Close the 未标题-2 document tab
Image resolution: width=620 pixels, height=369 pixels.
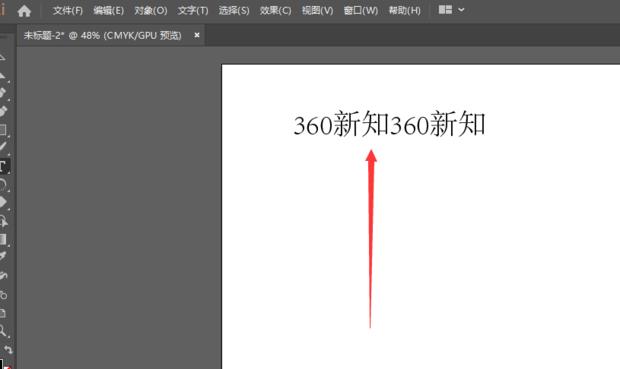(197, 35)
